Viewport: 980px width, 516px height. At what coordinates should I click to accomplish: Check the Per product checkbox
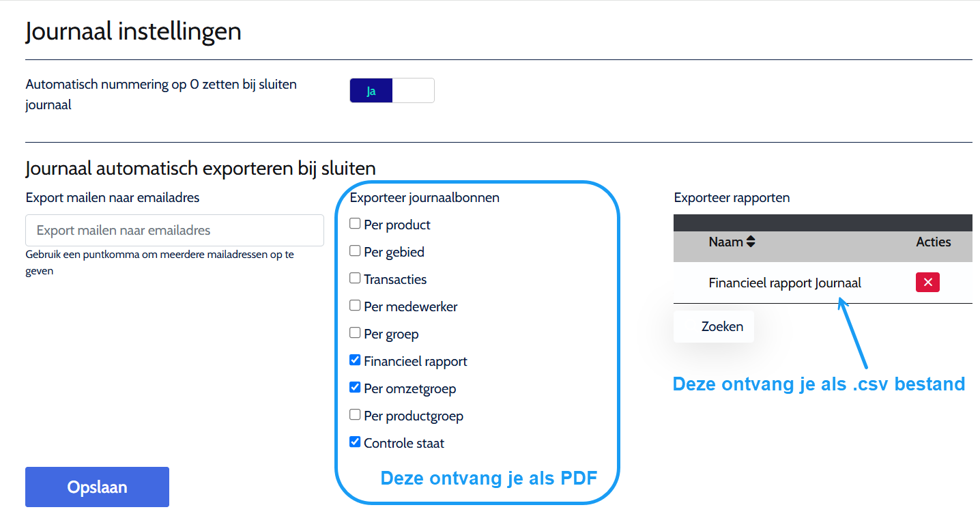point(355,224)
